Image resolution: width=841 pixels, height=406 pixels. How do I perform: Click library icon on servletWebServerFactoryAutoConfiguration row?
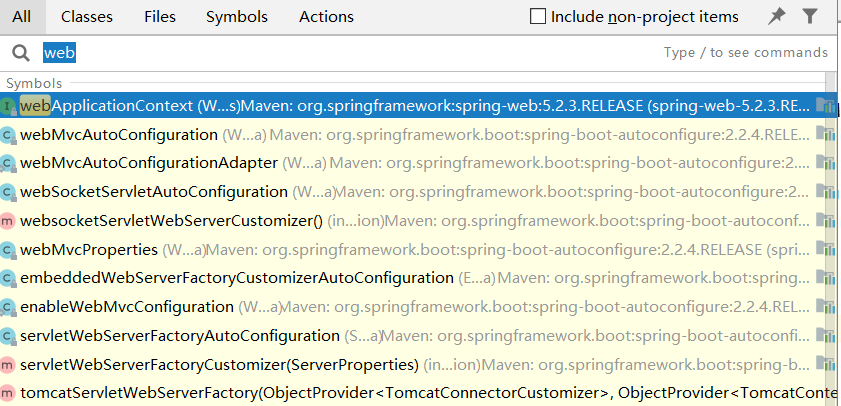[x=825, y=335]
